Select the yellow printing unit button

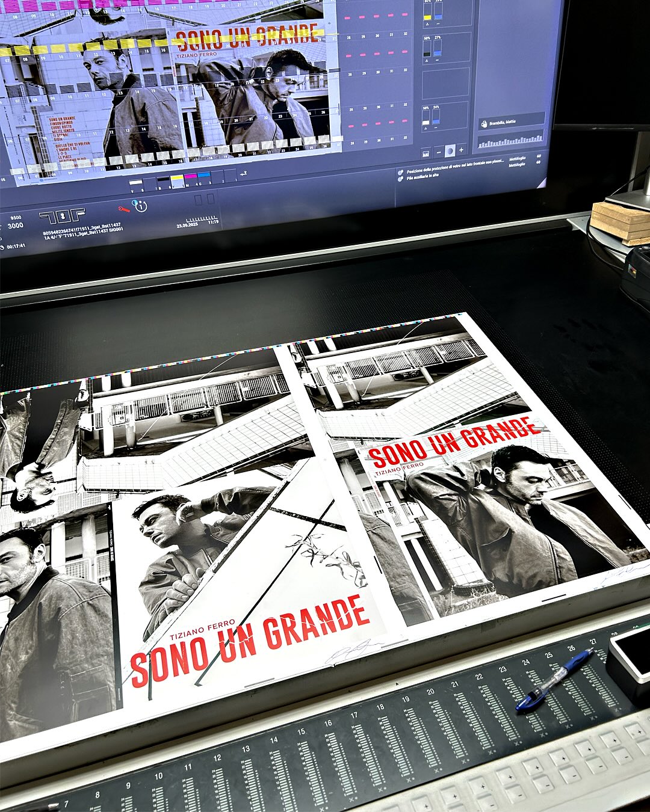[177, 182]
